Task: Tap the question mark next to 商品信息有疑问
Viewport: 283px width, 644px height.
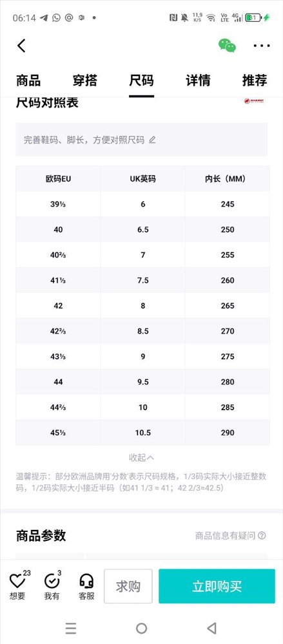Action: click(x=262, y=536)
